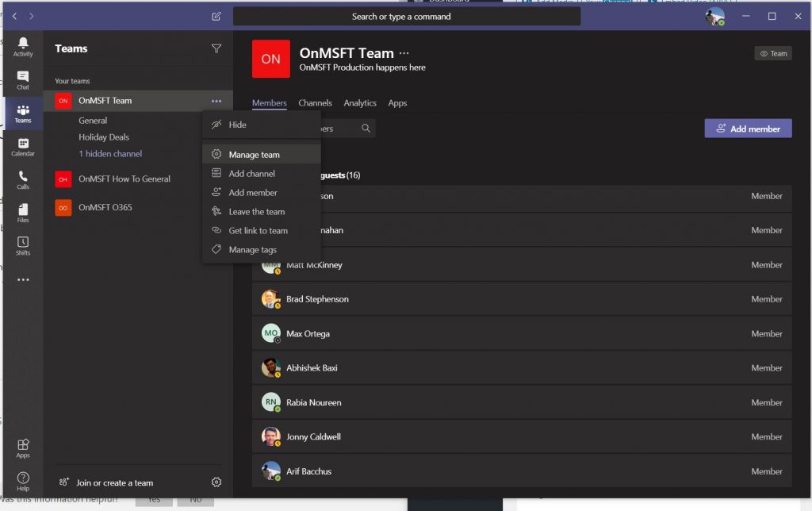Open Jonny Caldwell's avatar

(271, 437)
